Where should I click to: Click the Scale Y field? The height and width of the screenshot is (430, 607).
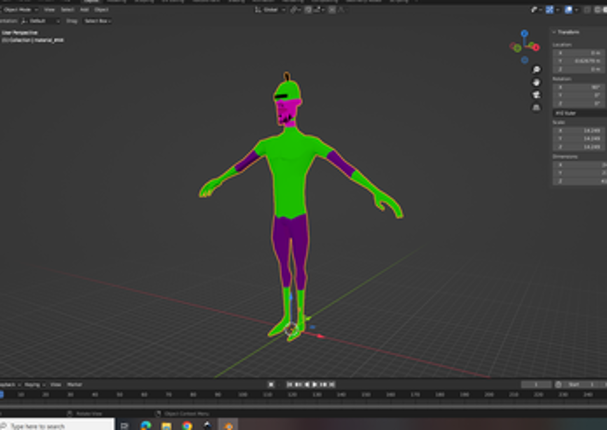click(580, 139)
